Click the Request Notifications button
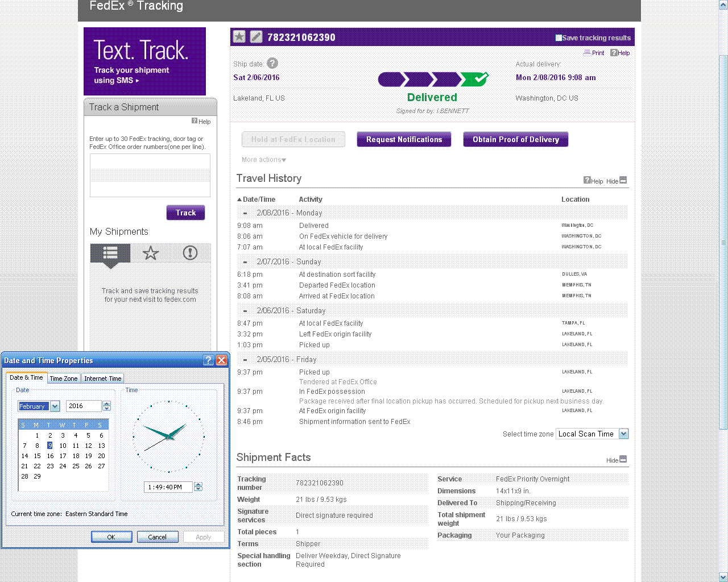This screenshot has width=728, height=582. tap(404, 139)
